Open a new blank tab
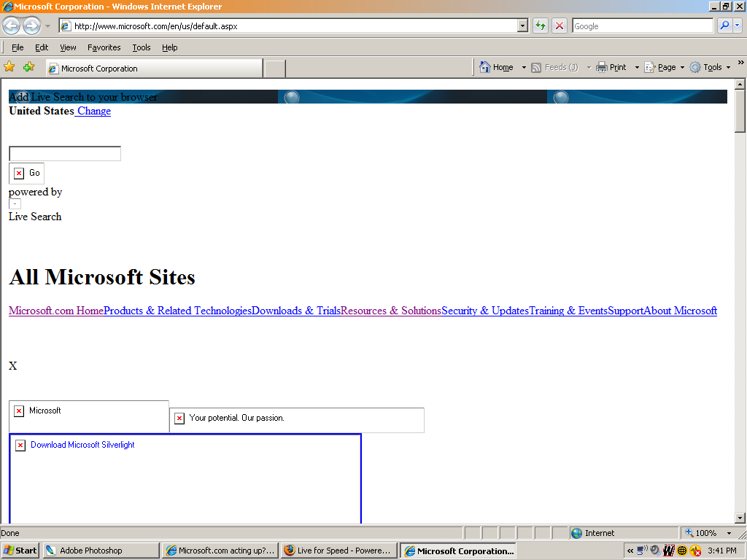The width and height of the screenshot is (747, 560). pyautogui.click(x=275, y=69)
